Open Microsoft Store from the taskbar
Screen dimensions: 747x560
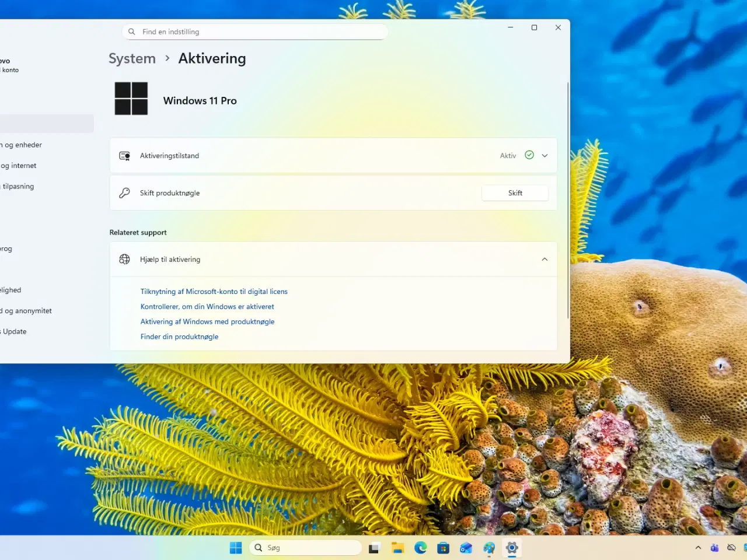click(x=444, y=548)
